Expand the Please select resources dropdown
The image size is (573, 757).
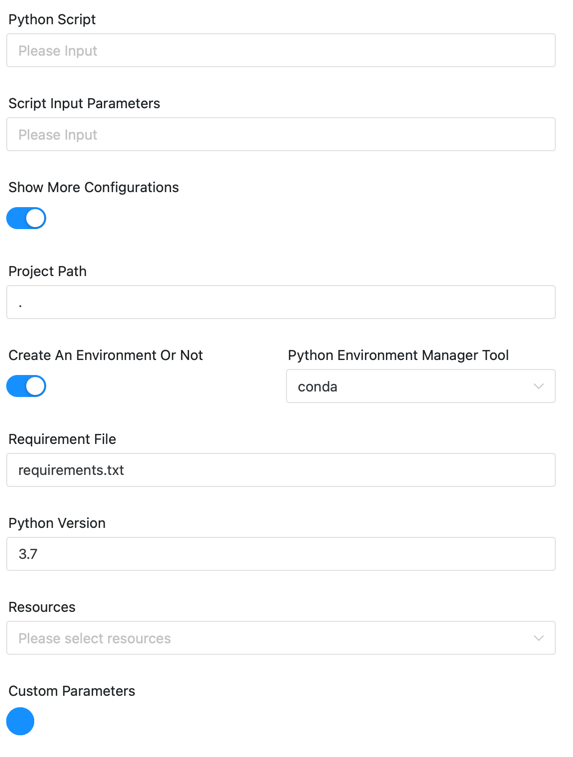281,638
